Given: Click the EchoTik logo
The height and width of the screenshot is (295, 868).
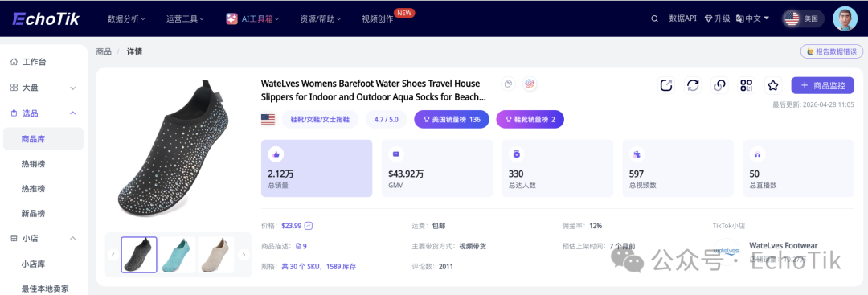Looking at the screenshot, I should tap(47, 18).
